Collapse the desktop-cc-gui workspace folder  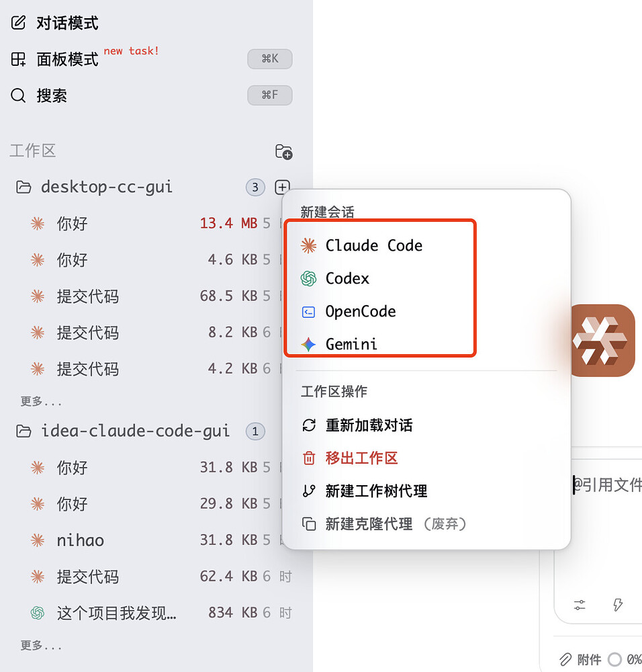[23, 187]
